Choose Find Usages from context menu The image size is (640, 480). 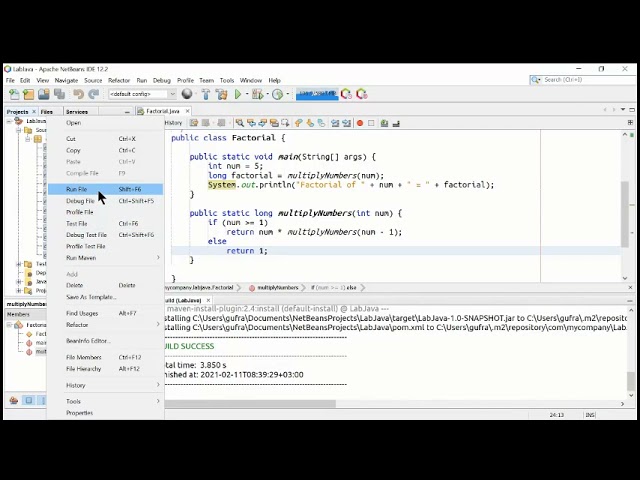[105, 313]
